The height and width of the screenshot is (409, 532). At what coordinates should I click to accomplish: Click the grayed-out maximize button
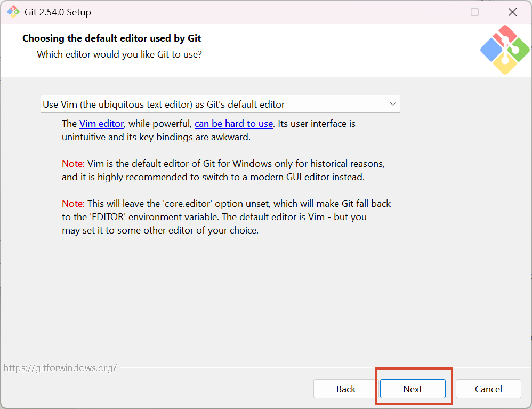coord(474,12)
